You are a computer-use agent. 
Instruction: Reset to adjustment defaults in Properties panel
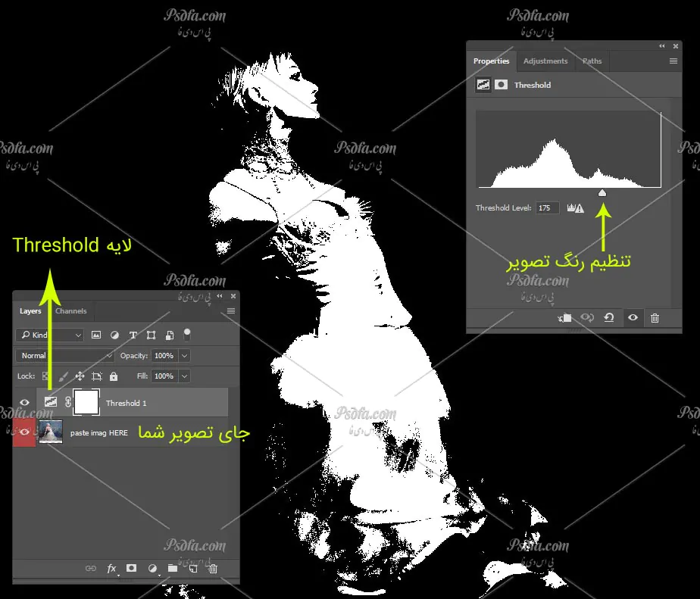click(x=609, y=318)
